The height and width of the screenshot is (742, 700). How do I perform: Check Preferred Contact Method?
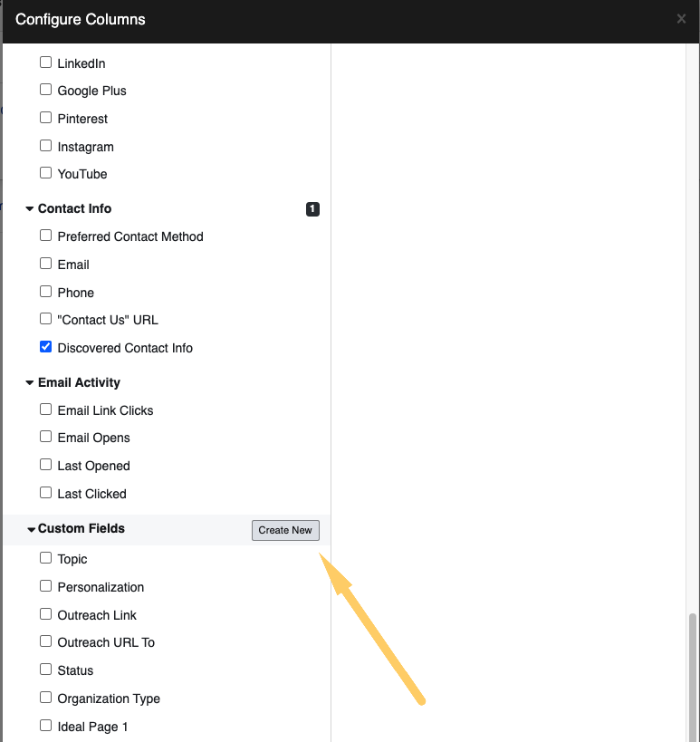click(45, 236)
